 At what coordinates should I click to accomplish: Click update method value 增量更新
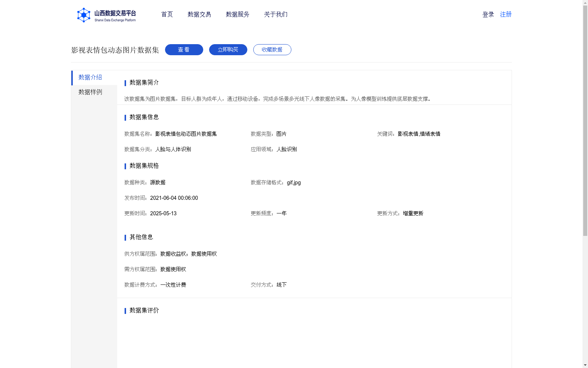click(x=413, y=213)
